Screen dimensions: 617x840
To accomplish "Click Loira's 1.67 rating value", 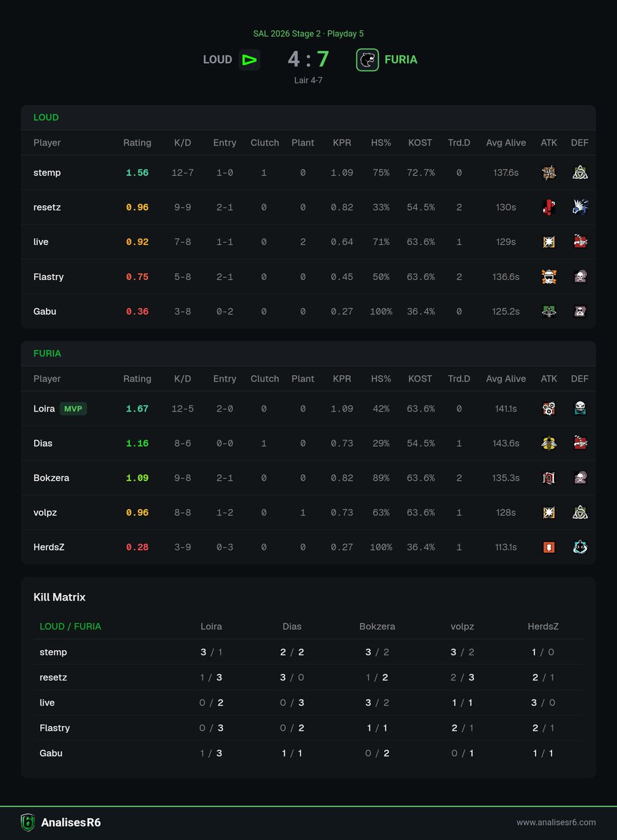I will 137,409.
